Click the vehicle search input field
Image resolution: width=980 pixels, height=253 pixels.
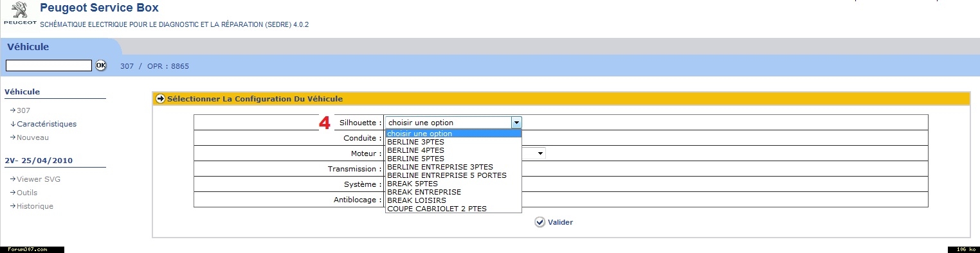[x=48, y=65]
